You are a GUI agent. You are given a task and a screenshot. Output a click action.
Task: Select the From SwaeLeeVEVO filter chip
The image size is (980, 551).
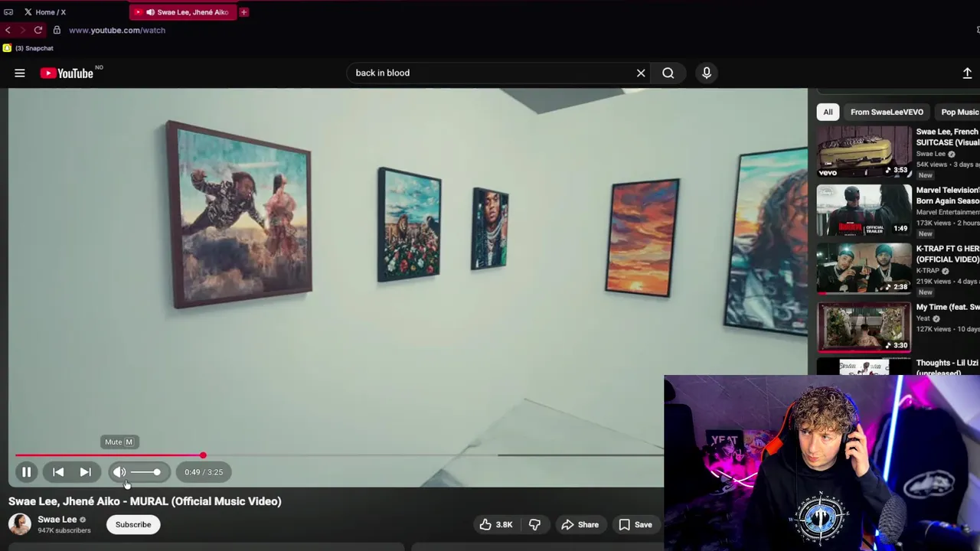[887, 112]
